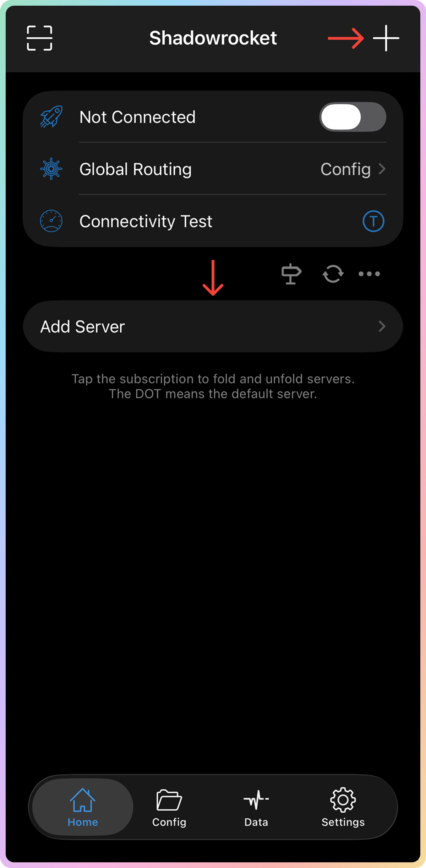Click the signpost icon above server list
The width and height of the screenshot is (426, 868).
[291, 274]
